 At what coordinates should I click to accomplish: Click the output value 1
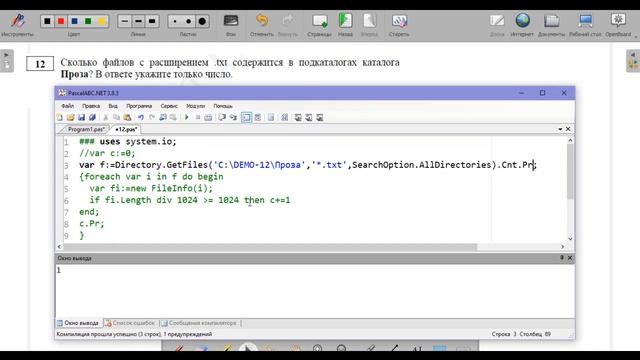pos(59,270)
